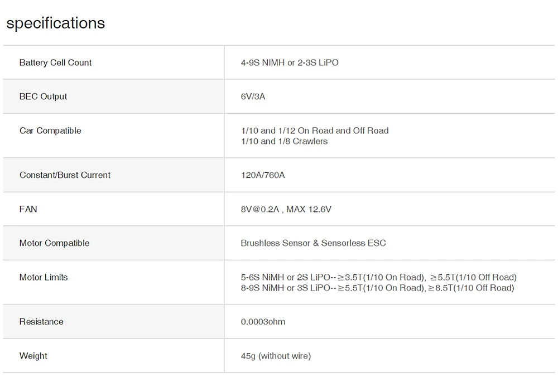Select the "8V@0.2A , MAX 12.6V" value
Screen dimensions: 558x392
pyautogui.click(x=286, y=209)
